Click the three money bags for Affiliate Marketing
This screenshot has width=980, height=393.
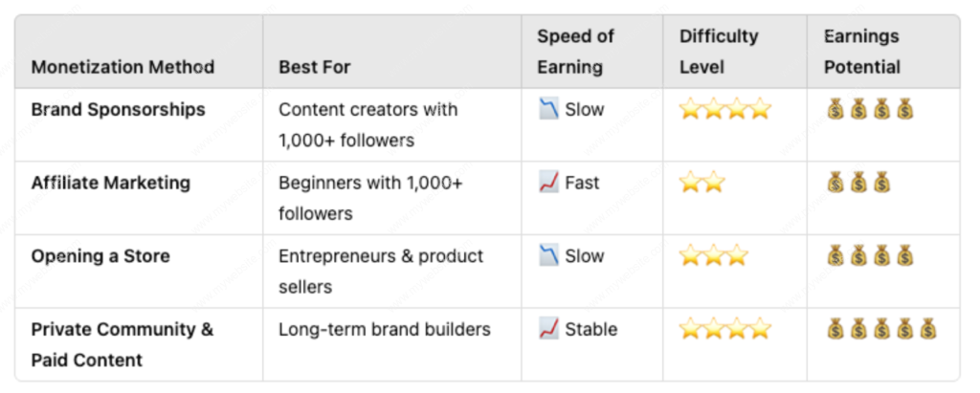858,183
